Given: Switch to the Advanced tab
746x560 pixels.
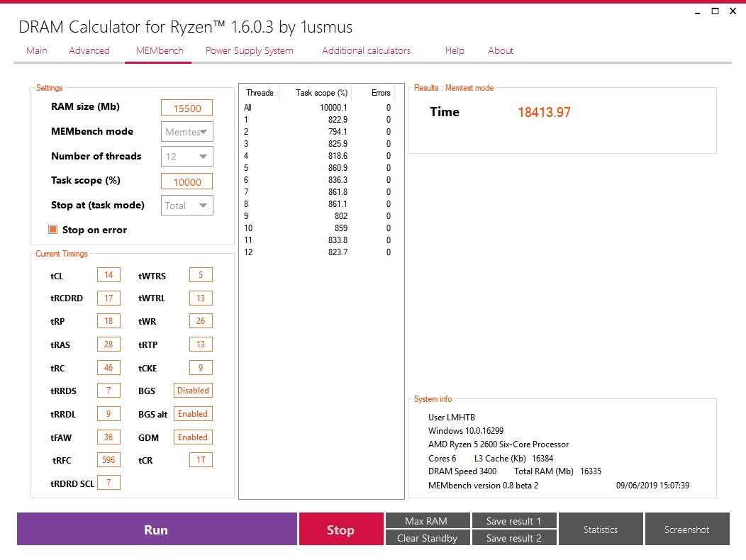Looking at the screenshot, I should click(89, 50).
